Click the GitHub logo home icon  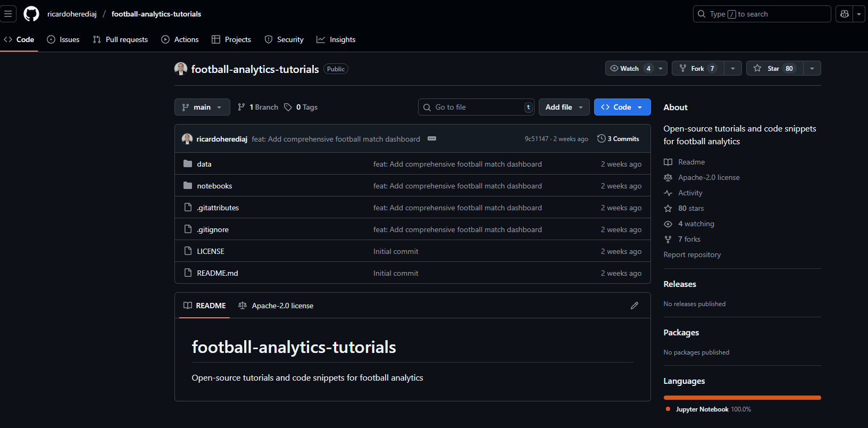tap(31, 14)
